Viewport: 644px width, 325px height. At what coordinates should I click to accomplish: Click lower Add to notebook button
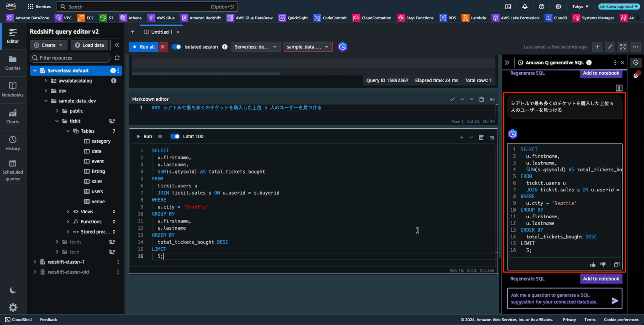point(601,279)
